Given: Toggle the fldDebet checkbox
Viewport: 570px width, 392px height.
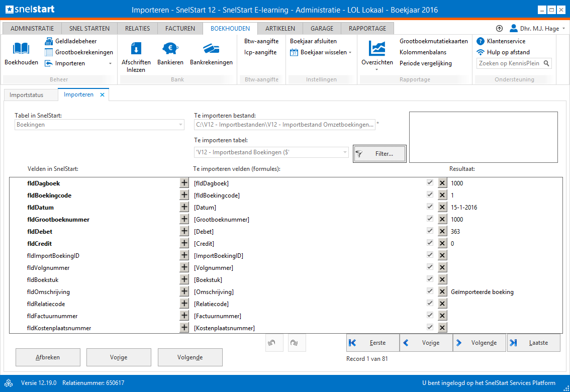Looking at the screenshot, I should pyautogui.click(x=430, y=230).
